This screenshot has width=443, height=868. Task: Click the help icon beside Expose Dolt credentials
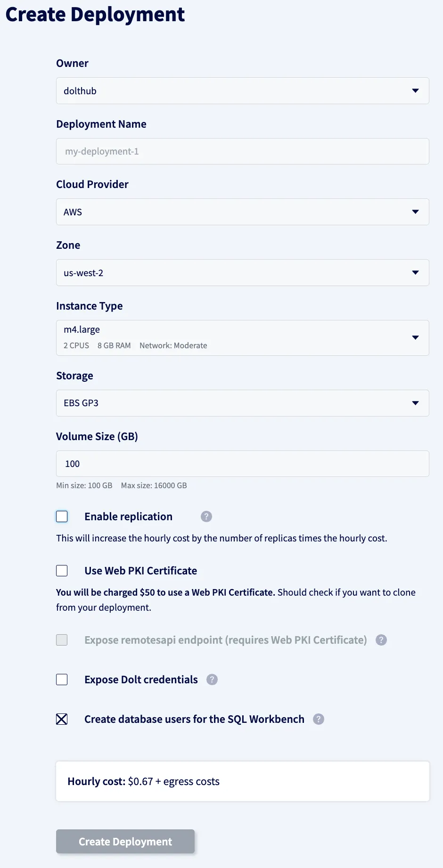(x=212, y=680)
